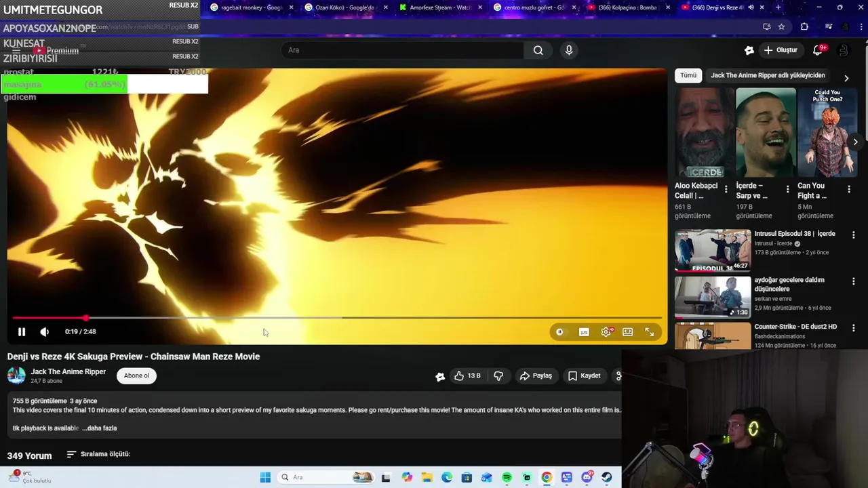Switch to the centro muzlu gofret tab

click(534, 7)
